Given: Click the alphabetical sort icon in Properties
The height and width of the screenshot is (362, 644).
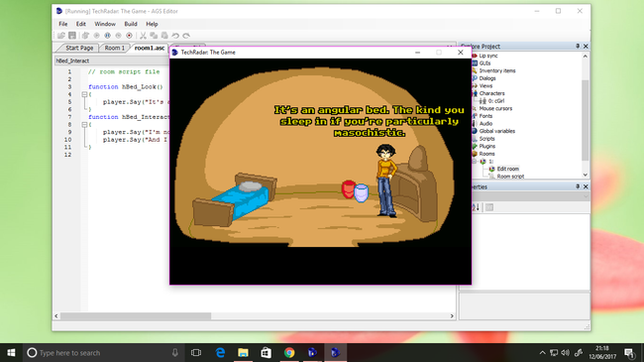Looking at the screenshot, I should (476, 207).
